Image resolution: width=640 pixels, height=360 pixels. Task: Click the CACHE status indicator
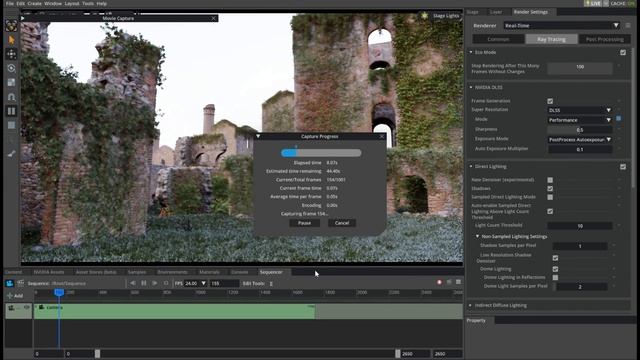click(622, 3)
